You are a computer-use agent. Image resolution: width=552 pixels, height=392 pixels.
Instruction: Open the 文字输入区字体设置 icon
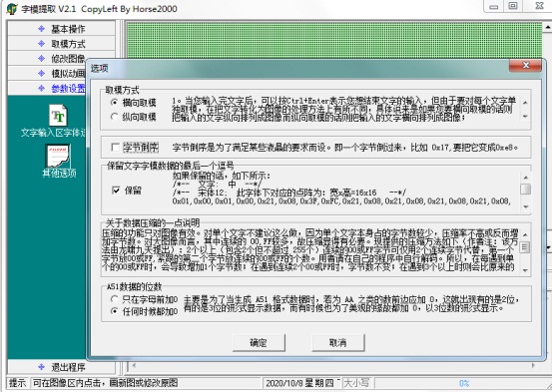click(x=59, y=116)
